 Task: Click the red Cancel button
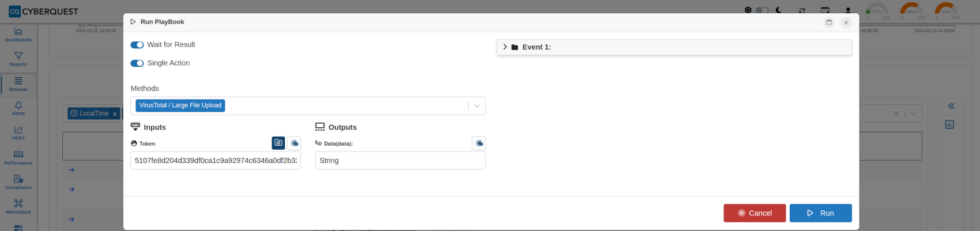[x=755, y=213]
